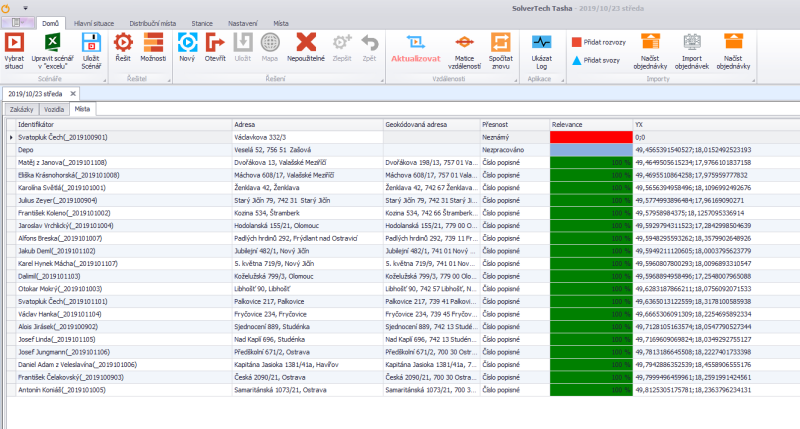Open the quick access toolbar dropdown arrow
The height and width of the screenshot is (429, 800).
pos(26,8)
